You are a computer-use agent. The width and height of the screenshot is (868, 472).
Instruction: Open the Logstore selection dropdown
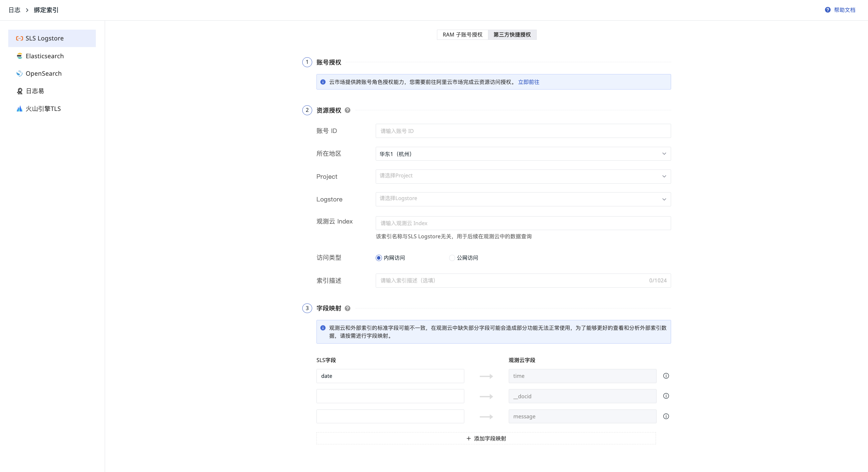tap(523, 199)
